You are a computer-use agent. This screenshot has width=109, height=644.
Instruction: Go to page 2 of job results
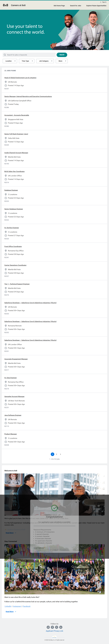click(x=56, y=454)
